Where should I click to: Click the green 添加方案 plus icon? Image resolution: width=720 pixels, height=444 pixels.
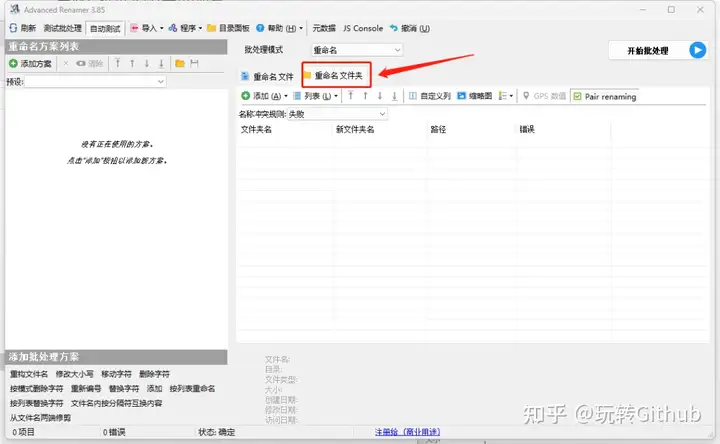pos(13,63)
